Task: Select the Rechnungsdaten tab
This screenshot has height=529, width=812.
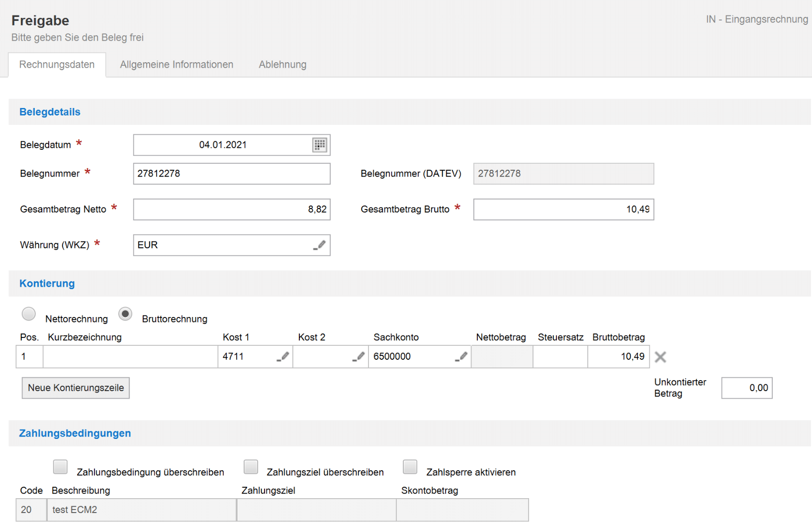Action: tap(57, 65)
